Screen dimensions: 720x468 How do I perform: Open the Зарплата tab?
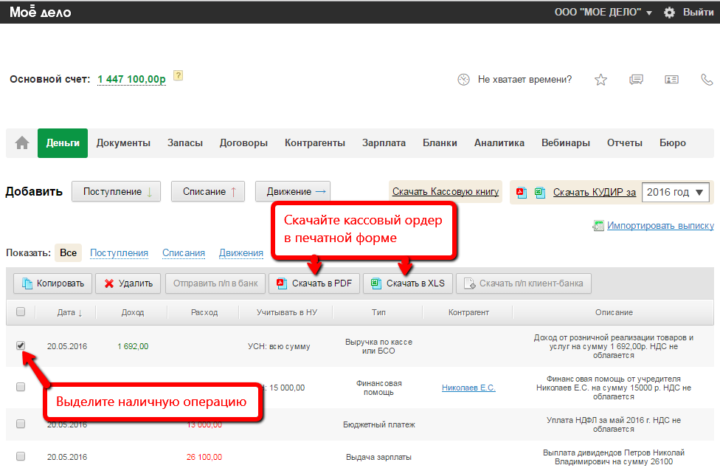(x=383, y=143)
